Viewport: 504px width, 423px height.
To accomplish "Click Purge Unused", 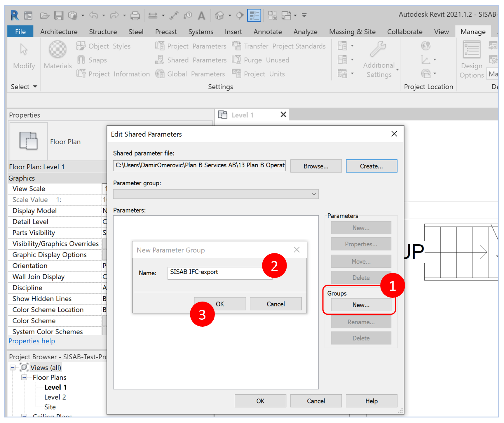I will (261, 60).
